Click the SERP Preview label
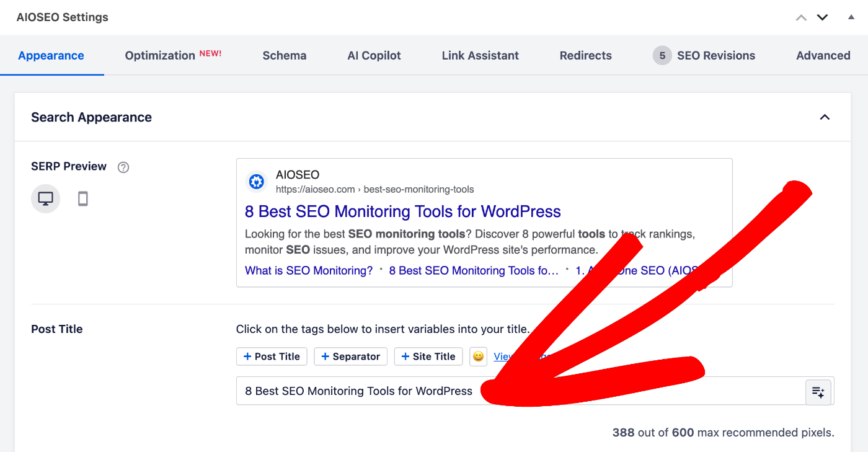 69,166
